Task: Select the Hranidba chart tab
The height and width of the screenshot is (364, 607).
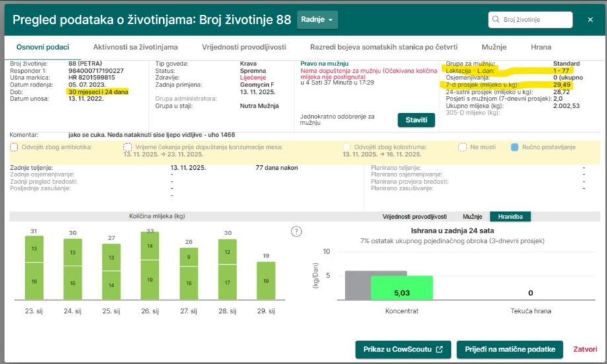Action: (x=510, y=217)
